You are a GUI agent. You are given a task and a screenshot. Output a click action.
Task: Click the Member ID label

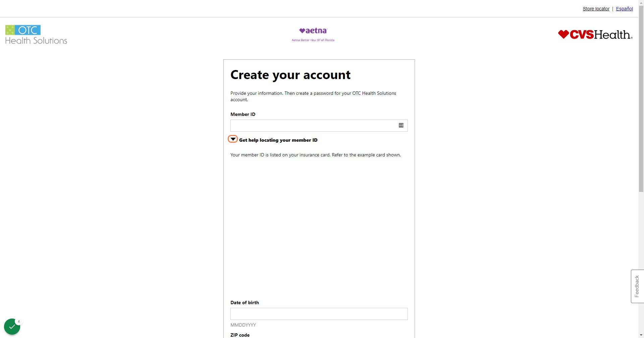coord(243,114)
